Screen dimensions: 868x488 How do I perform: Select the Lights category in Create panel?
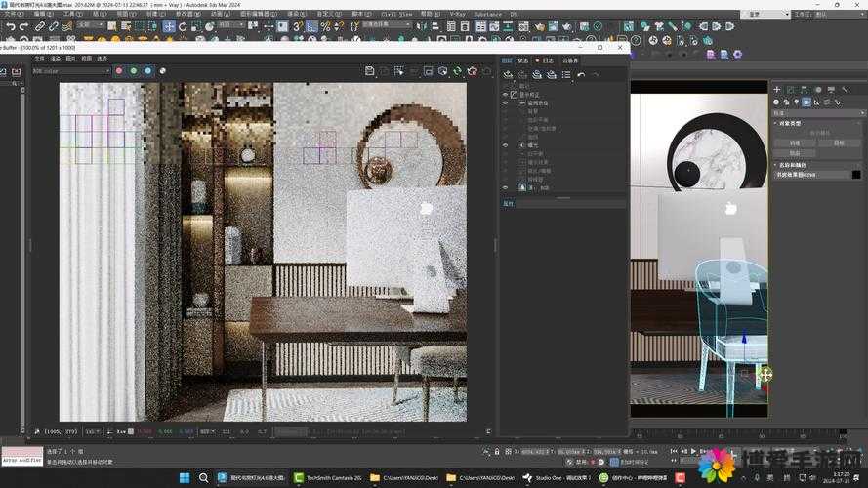click(796, 102)
